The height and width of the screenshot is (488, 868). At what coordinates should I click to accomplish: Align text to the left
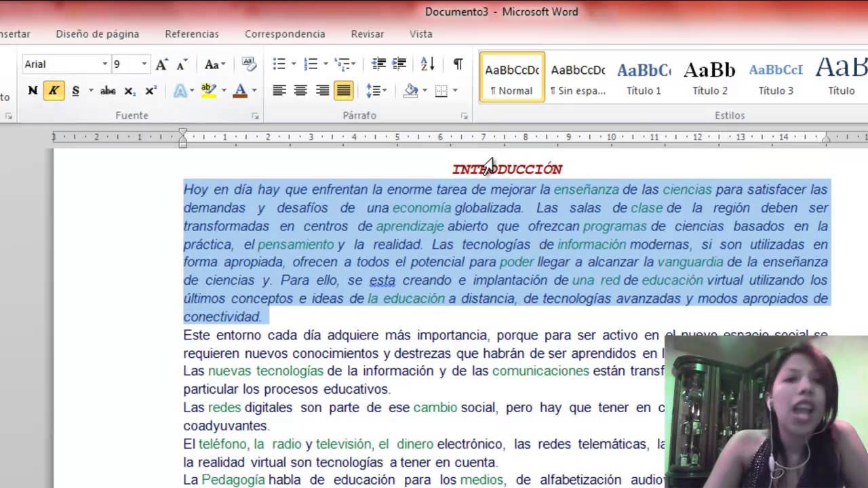tap(279, 90)
